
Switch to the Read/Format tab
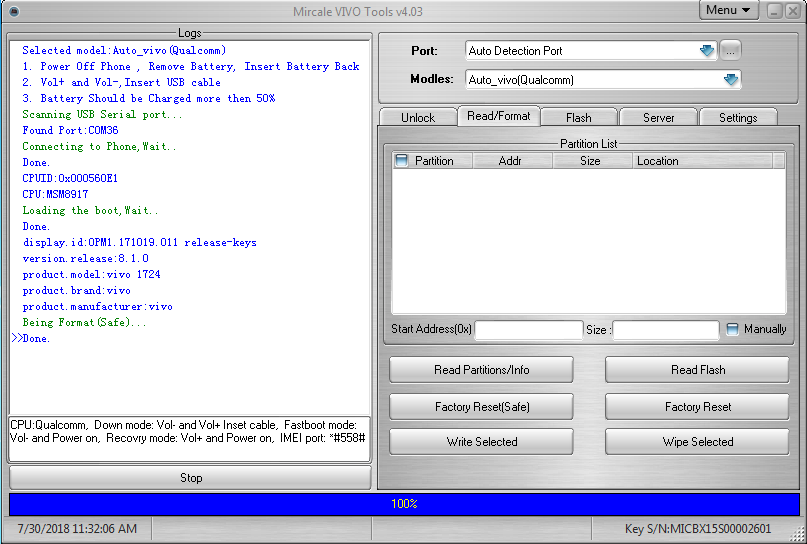(x=498, y=116)
